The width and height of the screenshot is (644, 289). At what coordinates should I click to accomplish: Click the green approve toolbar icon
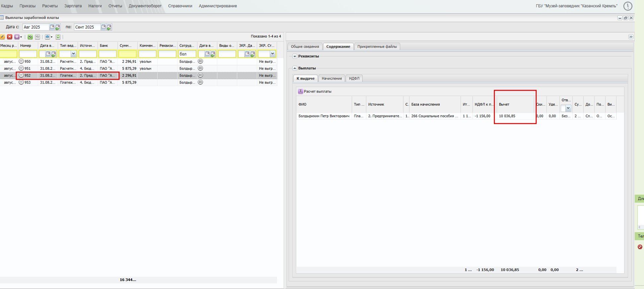pos(30,37)
